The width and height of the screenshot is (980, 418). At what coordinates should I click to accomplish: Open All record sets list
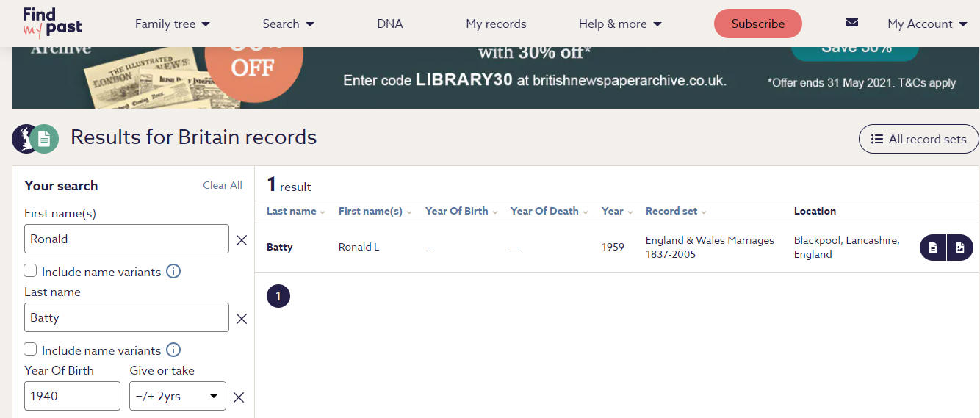pyautogui.click(x=918, y=139)
